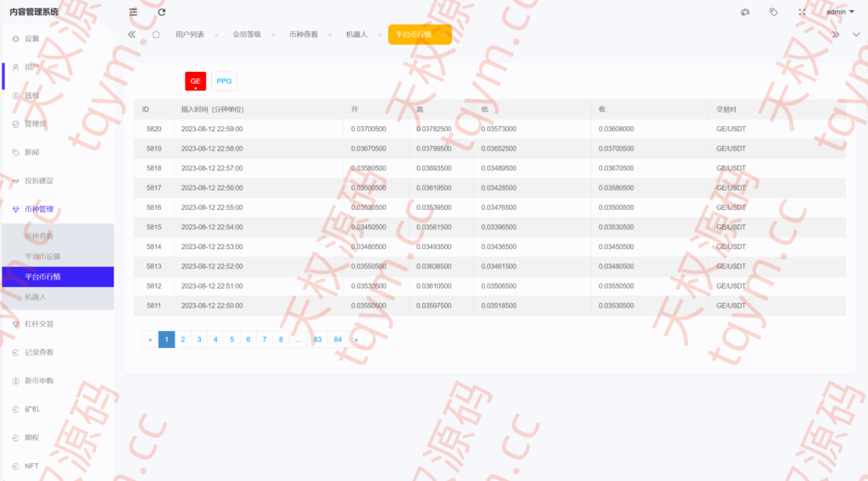The width and height of the screenshot is (868, 481).
Task: Go to next page with » button
Action: [x=357, y=340]
